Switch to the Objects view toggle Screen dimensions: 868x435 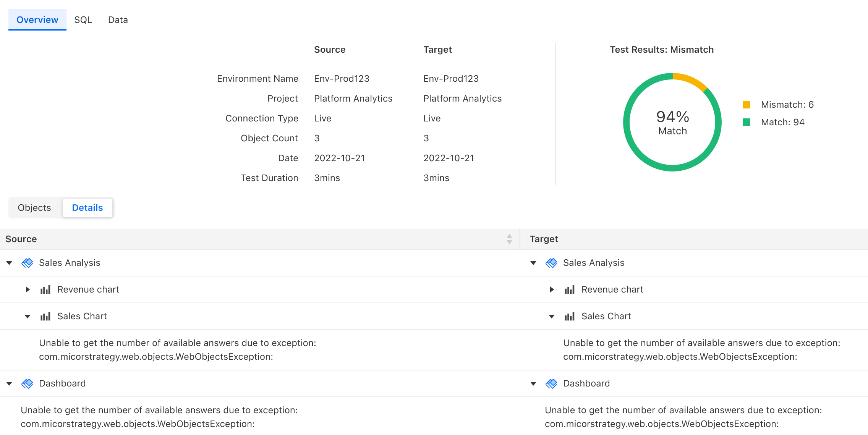click(34, 208)
